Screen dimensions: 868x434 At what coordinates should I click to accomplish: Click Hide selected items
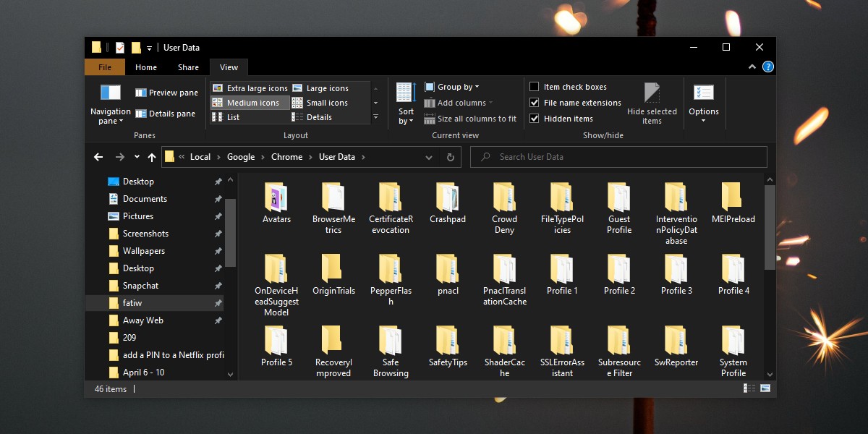(652, 104)
